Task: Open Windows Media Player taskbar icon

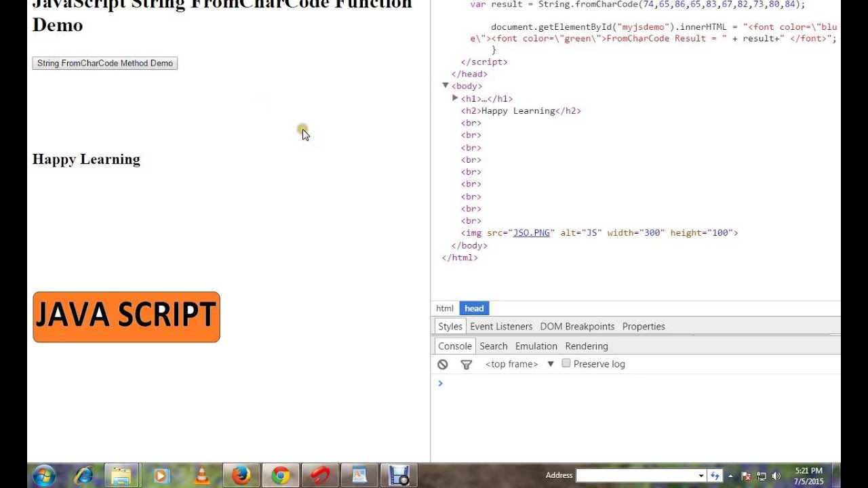Action: tap(161, 476)
